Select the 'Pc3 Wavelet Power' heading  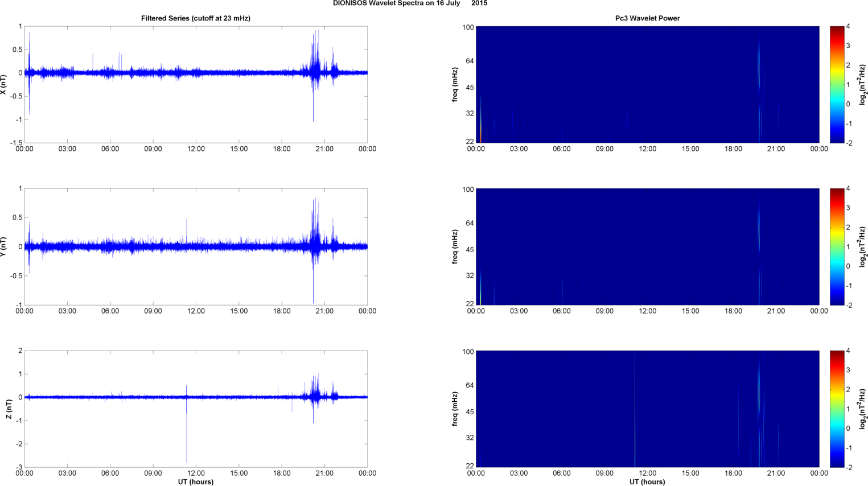point(647,18)
